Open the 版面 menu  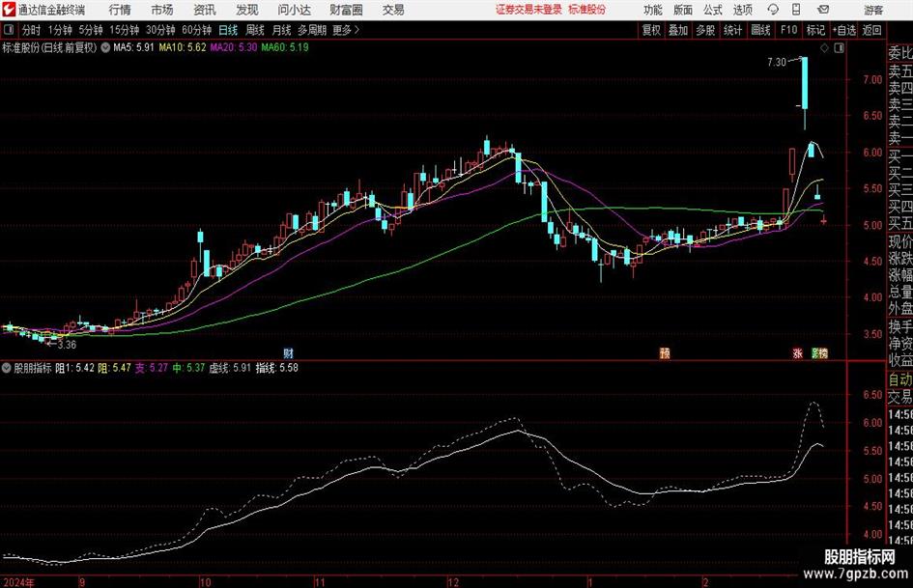[x=683, y=10]
